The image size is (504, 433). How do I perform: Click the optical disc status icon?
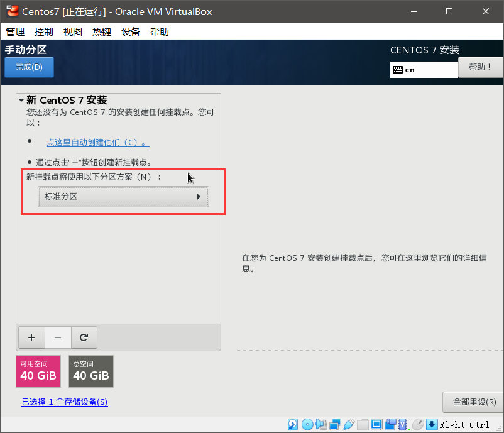307,424
